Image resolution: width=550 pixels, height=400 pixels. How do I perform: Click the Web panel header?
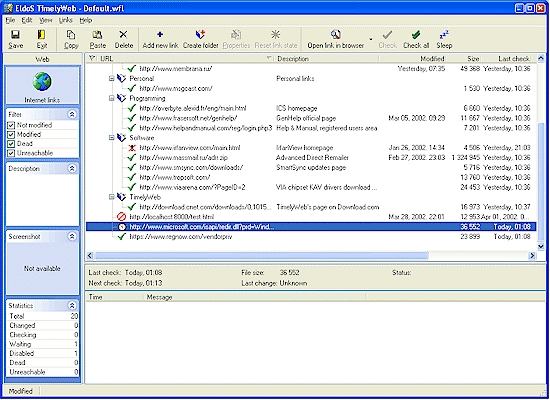[x=42, y=59]
